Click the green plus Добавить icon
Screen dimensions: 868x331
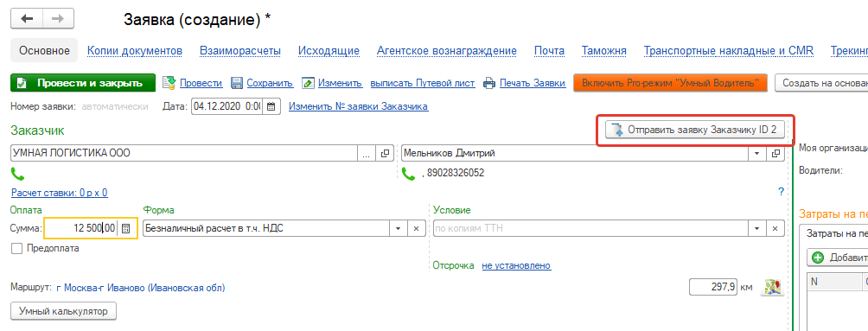818,258
